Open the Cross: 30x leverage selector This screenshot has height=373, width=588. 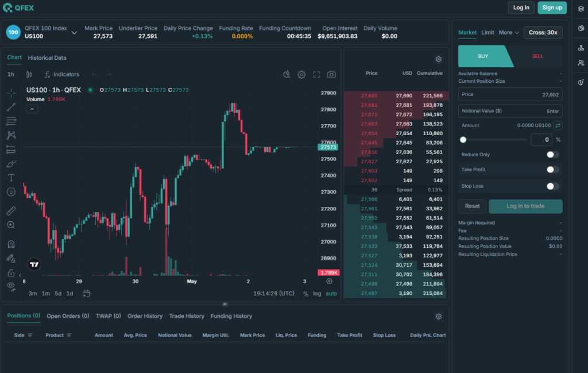click(x=543, y=33)
